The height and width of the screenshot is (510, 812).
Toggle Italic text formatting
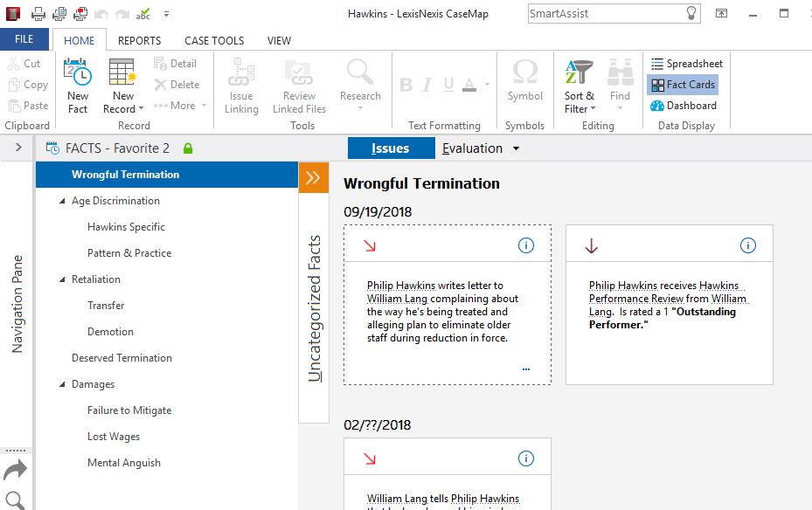(x=427, y=85)
